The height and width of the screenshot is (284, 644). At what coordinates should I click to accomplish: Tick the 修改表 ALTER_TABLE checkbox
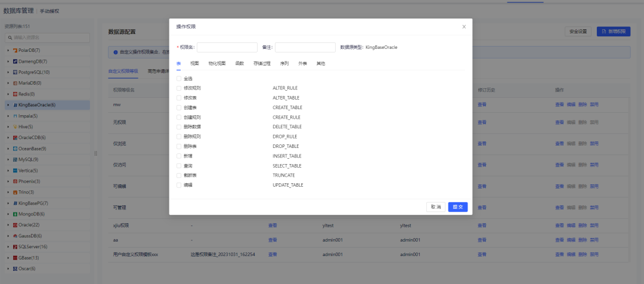point(179,98)
